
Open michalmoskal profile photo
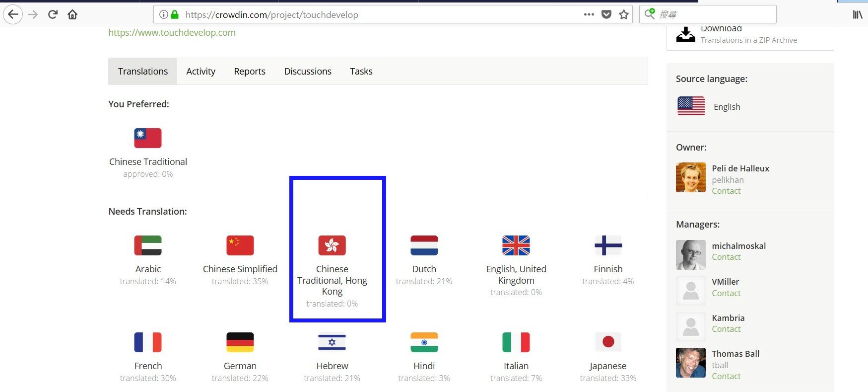click(691, 255)
